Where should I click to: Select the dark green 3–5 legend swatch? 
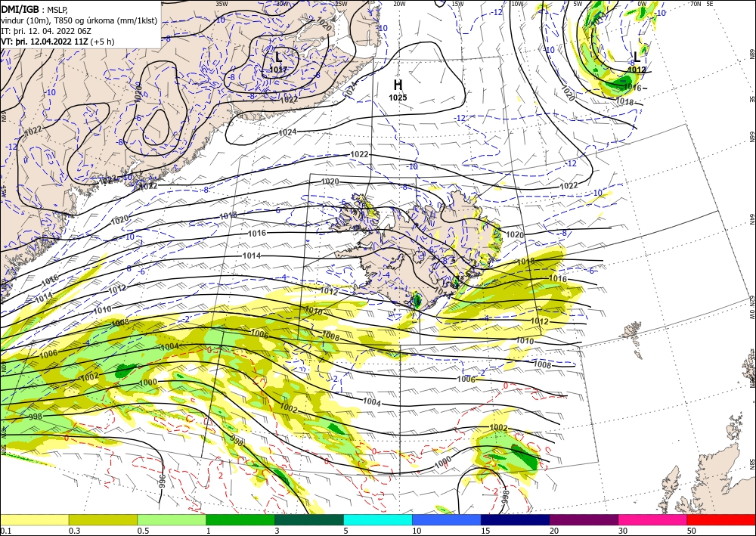[309, 519]
